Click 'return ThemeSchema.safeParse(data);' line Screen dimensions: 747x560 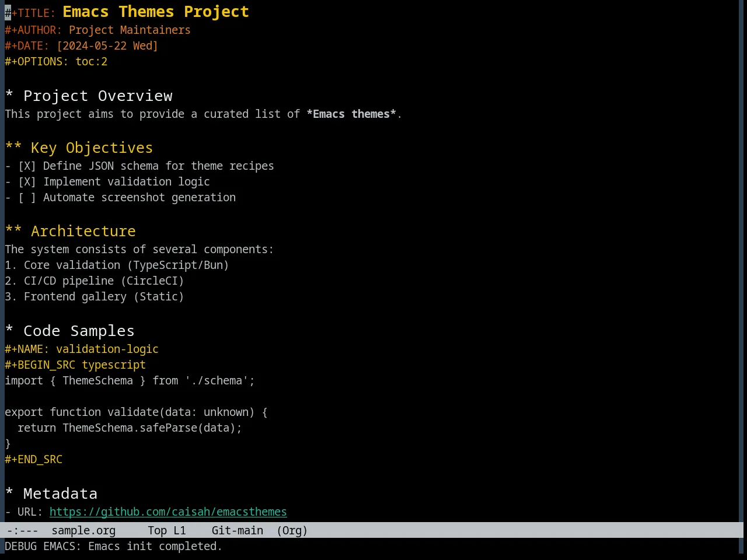pyautogui.click(x=130, y=428)
